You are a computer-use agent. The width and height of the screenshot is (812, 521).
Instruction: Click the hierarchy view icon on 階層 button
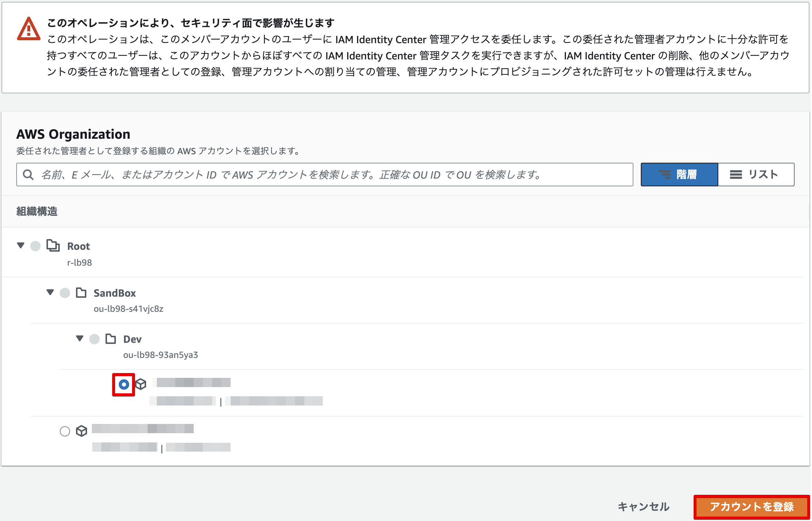coord(666,175)
